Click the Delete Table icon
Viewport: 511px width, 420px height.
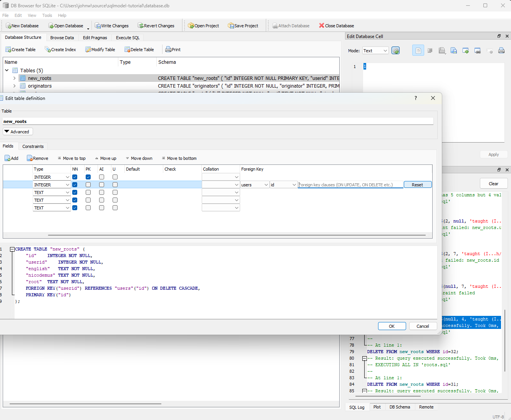[x=127, y=50]
